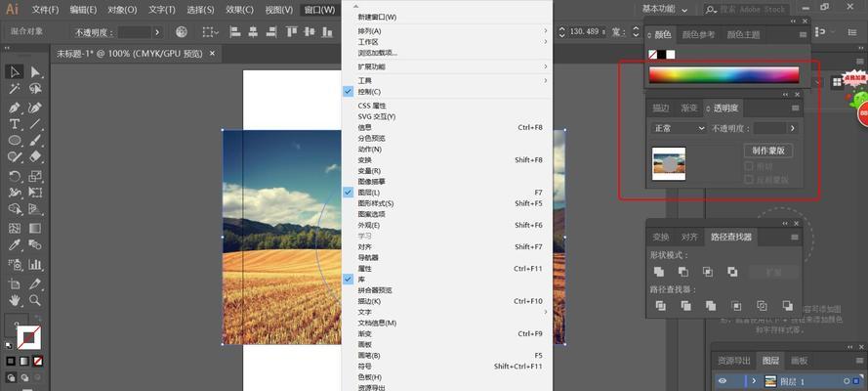Select the 未标题-1 document tab
Viewport: 868px width, 391px height.
[x=130, y=54]
